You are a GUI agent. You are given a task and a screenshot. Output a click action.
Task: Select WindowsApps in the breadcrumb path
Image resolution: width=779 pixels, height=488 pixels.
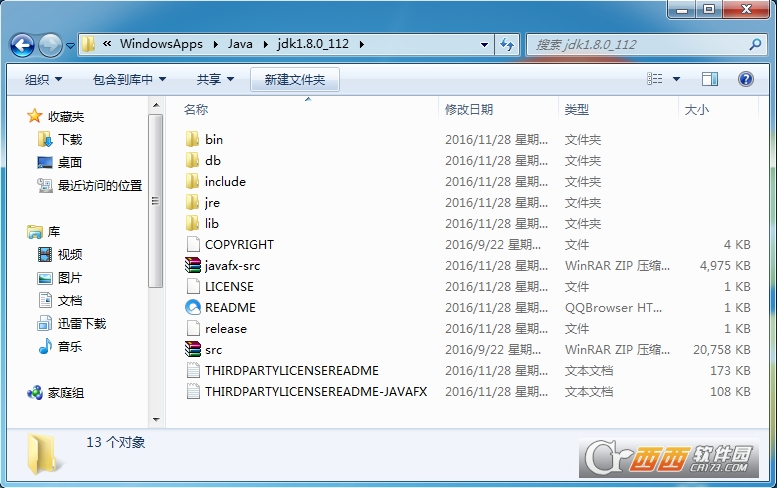[x=161, y=44]
